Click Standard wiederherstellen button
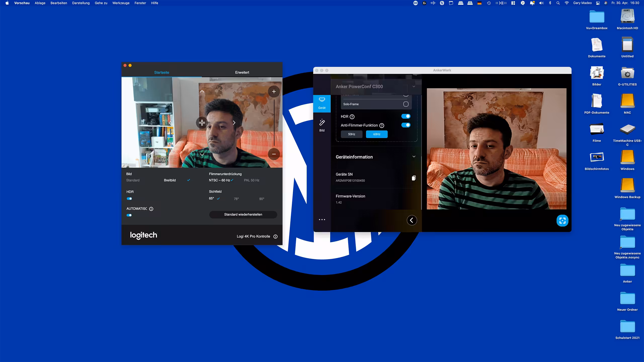 [243, 214]
